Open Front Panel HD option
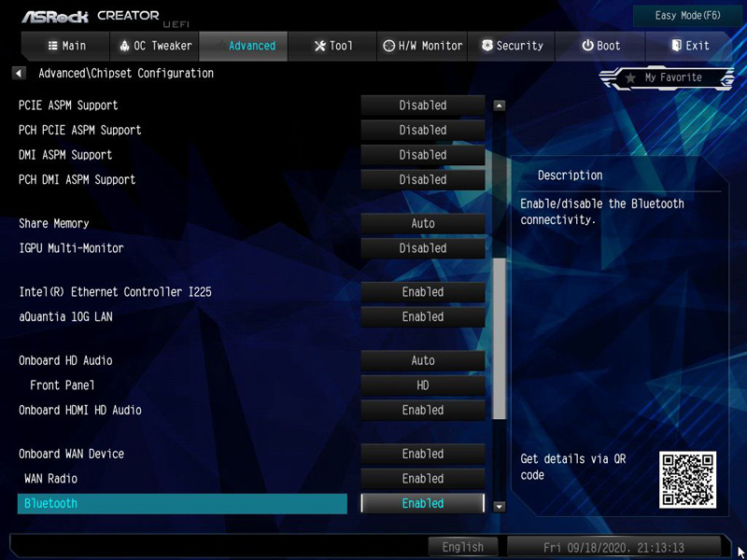Image resolution: width=747 pixels, height=560 pixels. pyautogui.click(x=423, y=385)
